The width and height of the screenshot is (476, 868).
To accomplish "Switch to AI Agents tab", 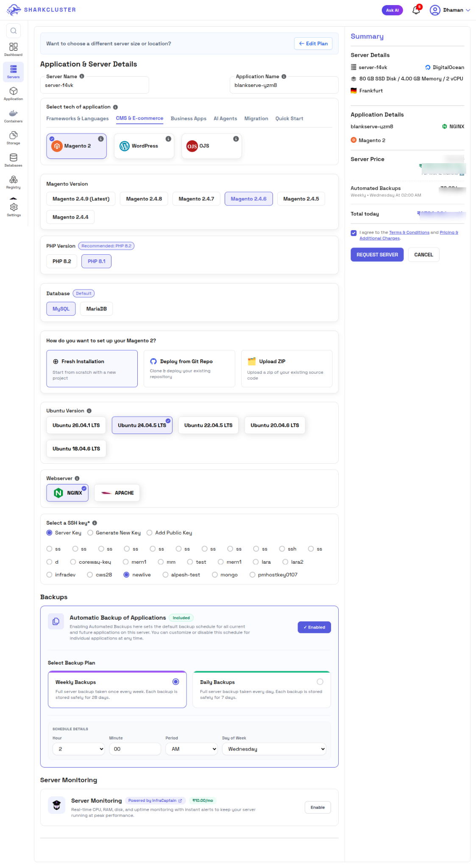I will click(225, 119).
